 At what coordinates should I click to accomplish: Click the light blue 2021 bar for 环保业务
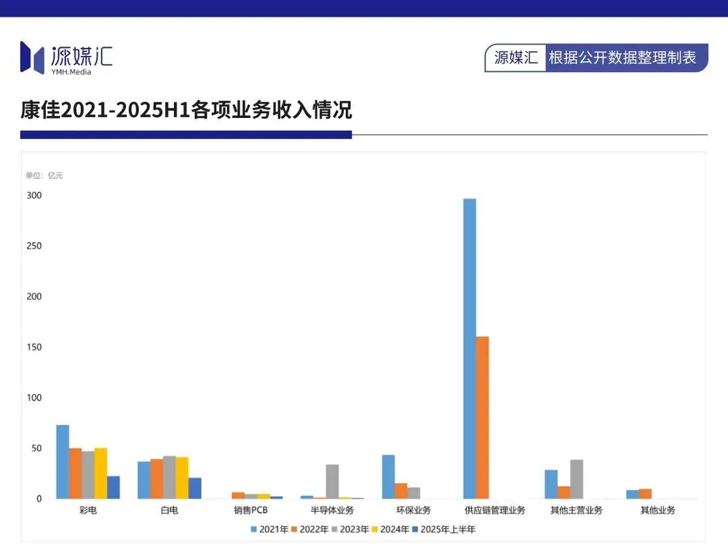click(x=389, y=477)
